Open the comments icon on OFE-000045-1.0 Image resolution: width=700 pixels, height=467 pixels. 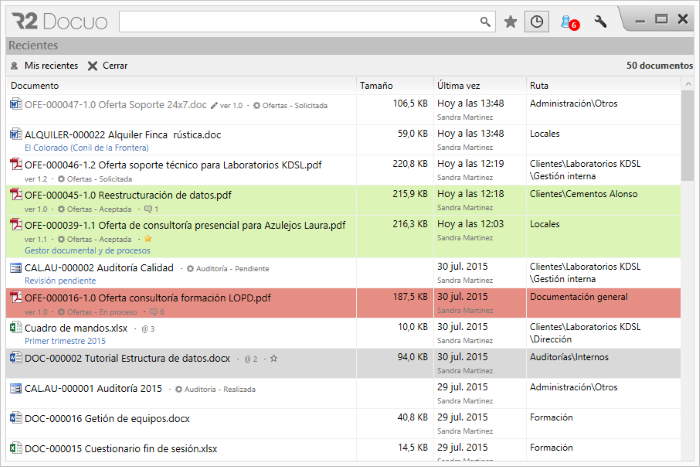[x=148, y=209]
